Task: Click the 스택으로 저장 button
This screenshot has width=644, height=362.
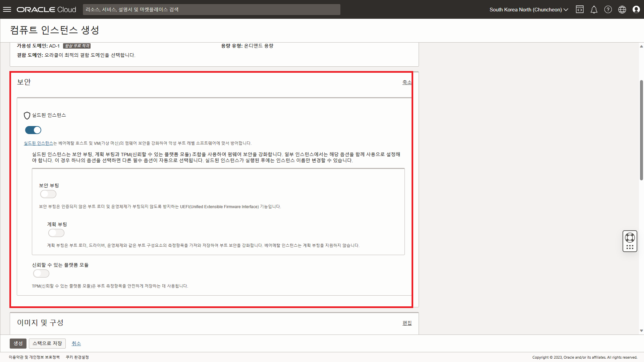Action: 47,343
